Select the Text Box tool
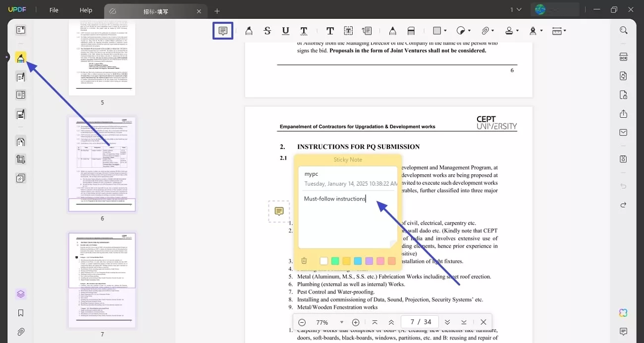644x343 pixels. 348,31
